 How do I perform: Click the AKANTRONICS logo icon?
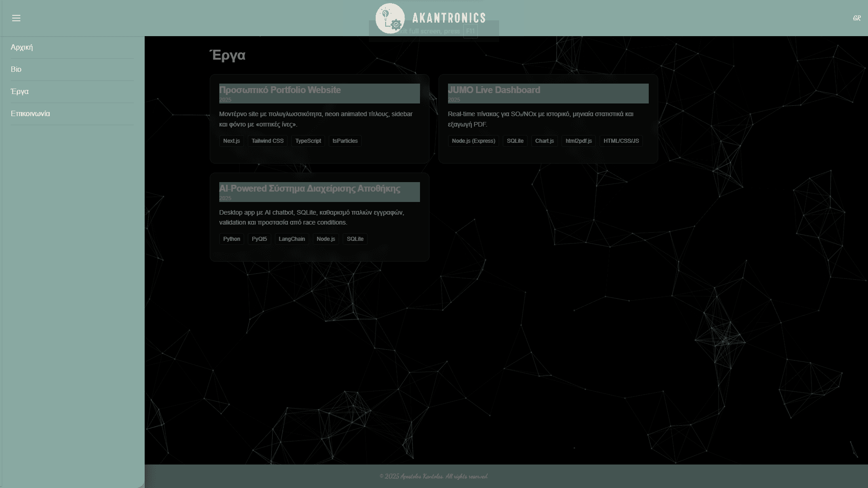(390, 18)
